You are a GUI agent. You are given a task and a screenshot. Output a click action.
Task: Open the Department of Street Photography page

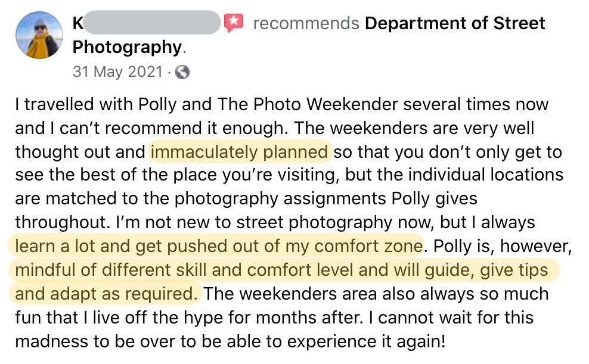455,23
